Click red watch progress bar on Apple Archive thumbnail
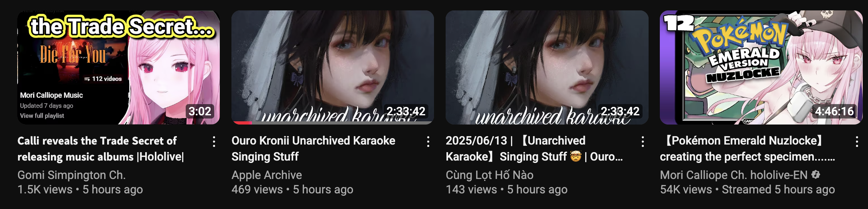 241,123
